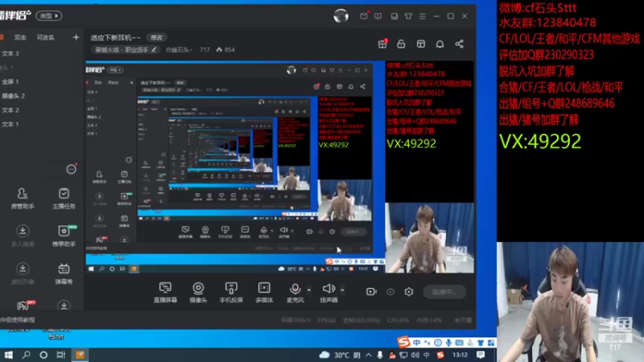644x362 pixels.
Task: Click the large webcam feed at bottom right
Action: coord(570,302)
